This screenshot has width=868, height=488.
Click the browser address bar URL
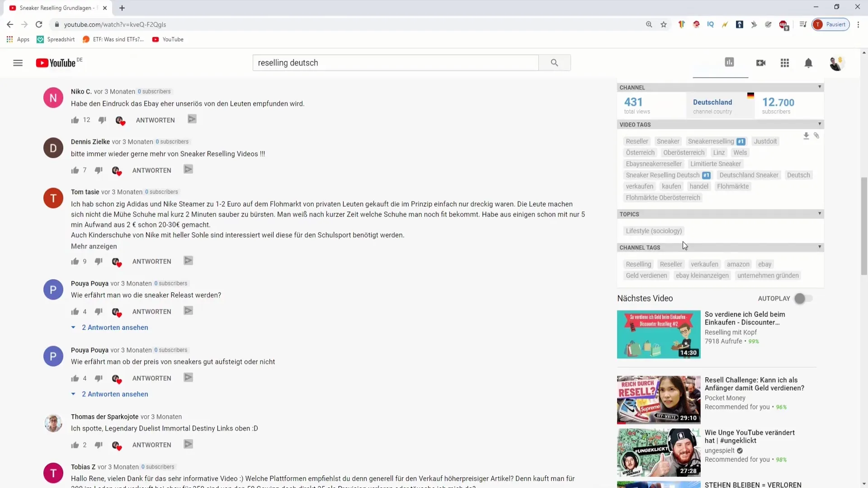[x=115, y=24]
